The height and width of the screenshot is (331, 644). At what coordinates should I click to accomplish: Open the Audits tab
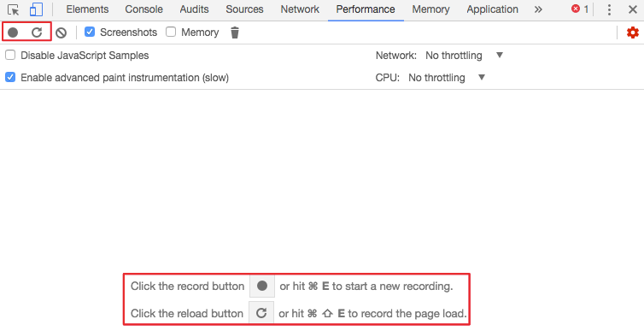click(194, 9)
